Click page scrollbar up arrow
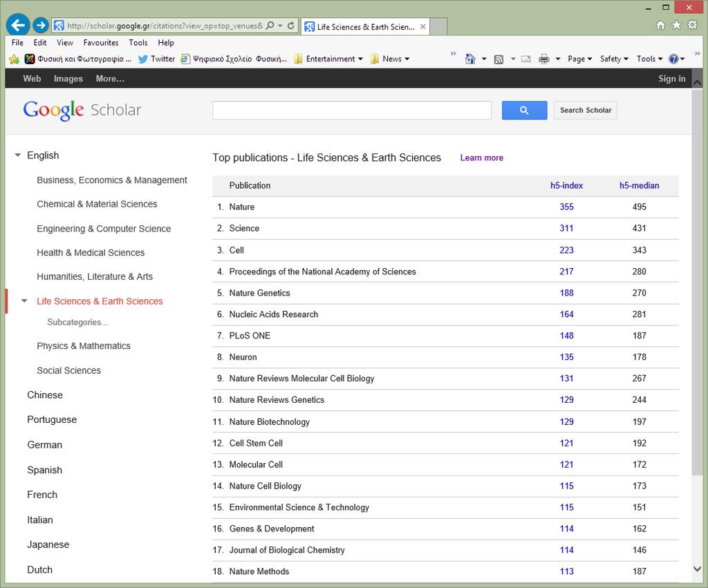The image size is (708, 588). pyautogui.click(x=697, y=83)
